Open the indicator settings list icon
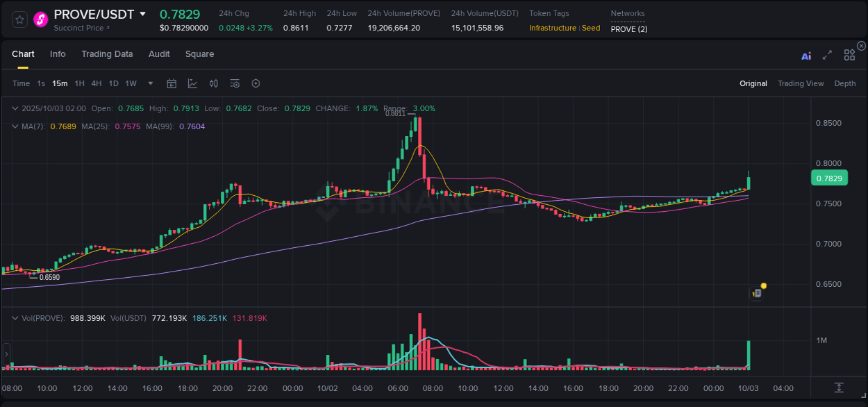This screenshot has width=868, height=407. pyautogui.click(x=234, y=83)
